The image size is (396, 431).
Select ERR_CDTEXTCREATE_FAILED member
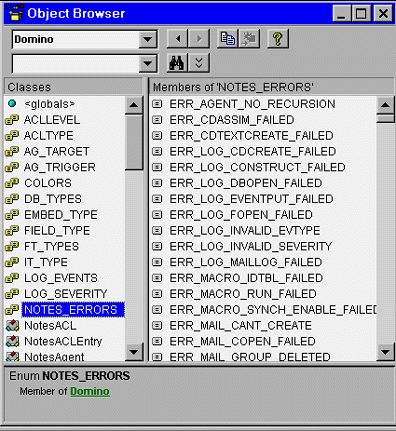(x=251, y=136)
